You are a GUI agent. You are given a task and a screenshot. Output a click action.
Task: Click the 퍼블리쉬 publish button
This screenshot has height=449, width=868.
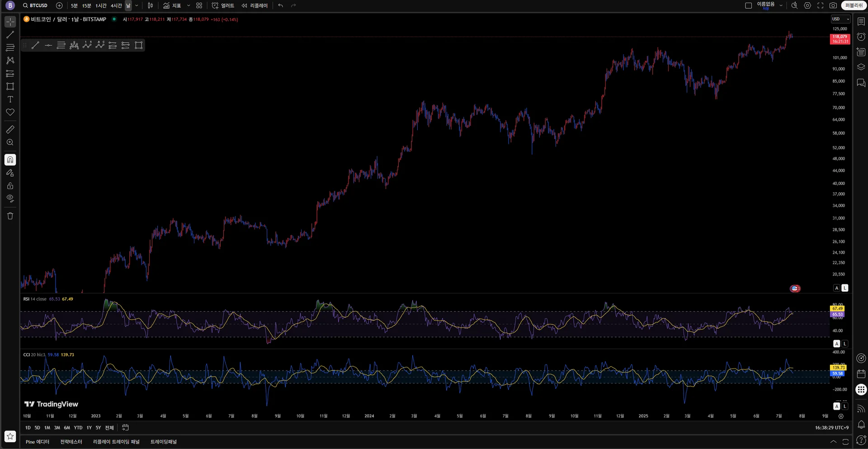[x=854, y=5]
